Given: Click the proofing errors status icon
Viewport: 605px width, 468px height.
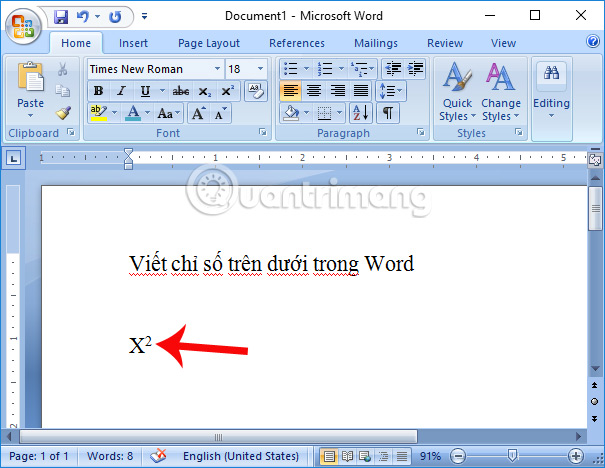Looking at the screenshot, I should pyautogui.click(x=158, y=456).
